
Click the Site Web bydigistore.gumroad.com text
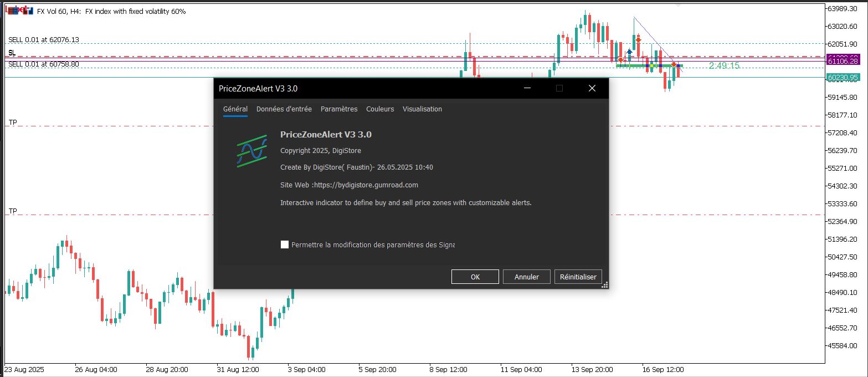(x=349, y=185)
